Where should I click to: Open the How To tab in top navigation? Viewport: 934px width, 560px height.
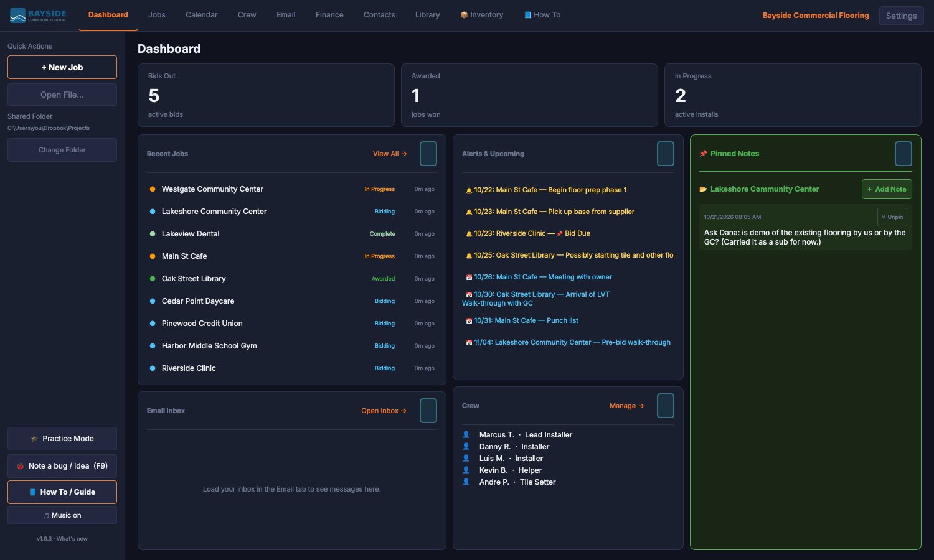(x=542, y=15)
